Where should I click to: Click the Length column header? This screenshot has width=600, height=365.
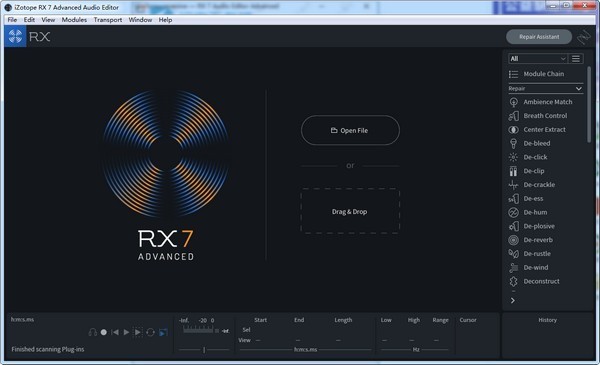pos(343,320)
